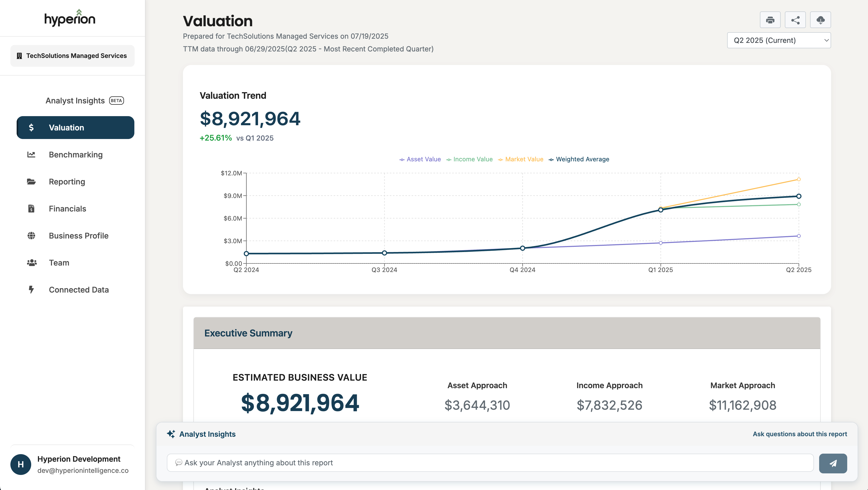The height and width of the screenshot is (490, 868).
Task: Click the Analyst Insights sparkle icon
Action: click(172, 434)
